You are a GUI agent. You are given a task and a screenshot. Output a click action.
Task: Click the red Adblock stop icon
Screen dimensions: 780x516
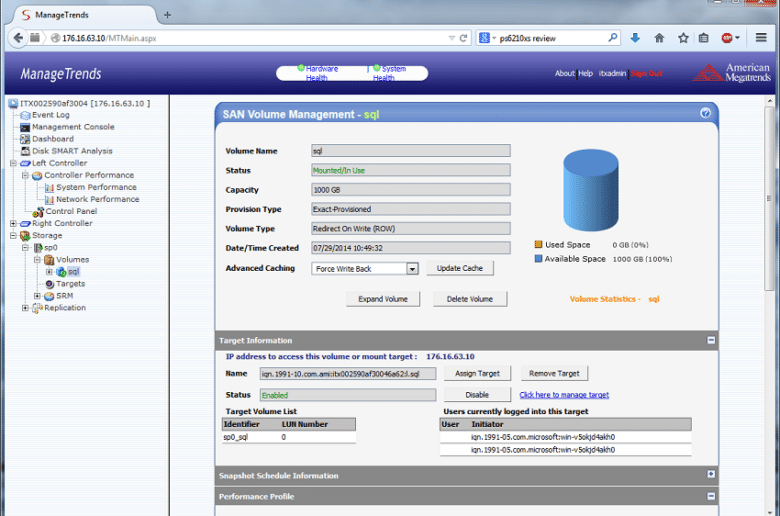coord(727,38)
